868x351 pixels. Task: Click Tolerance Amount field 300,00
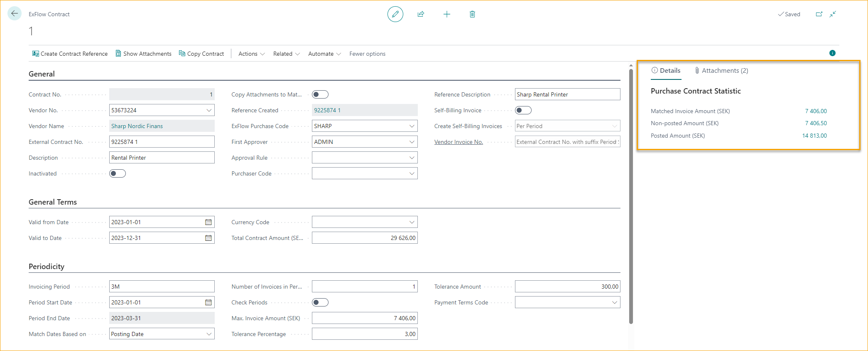pos(568,287)
